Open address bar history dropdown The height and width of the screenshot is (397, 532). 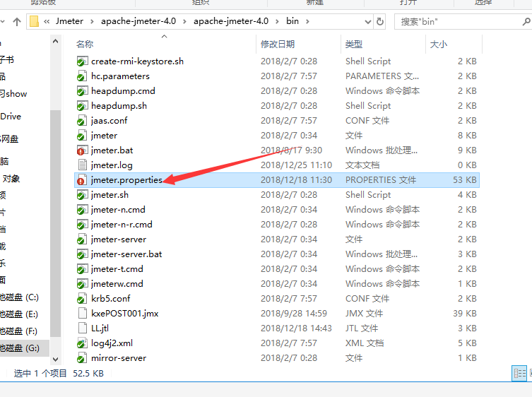point(368,22)
